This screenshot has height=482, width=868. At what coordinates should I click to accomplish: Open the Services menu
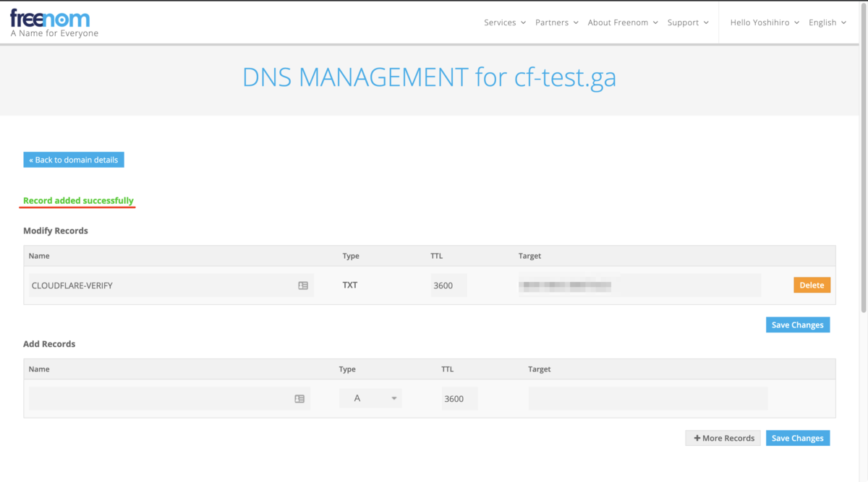(x=505, y=22)
